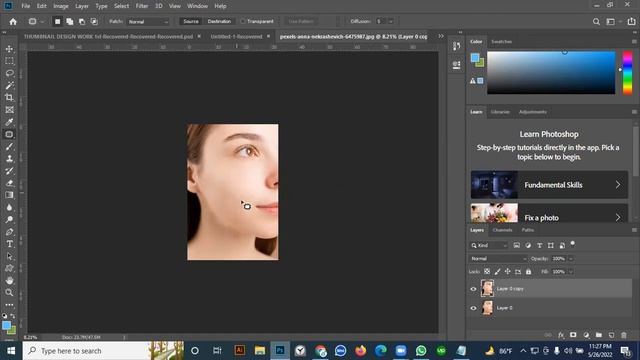
Task: Select the Zoom tool
Action: [9, 293]
